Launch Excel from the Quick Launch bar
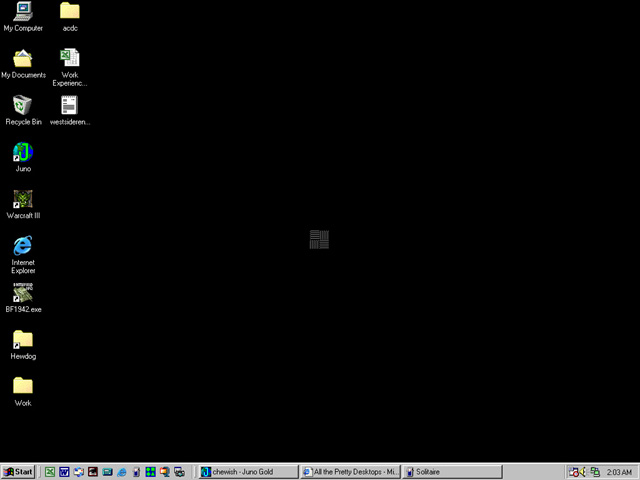Screen dimensions: 640x480 [49, 471]
